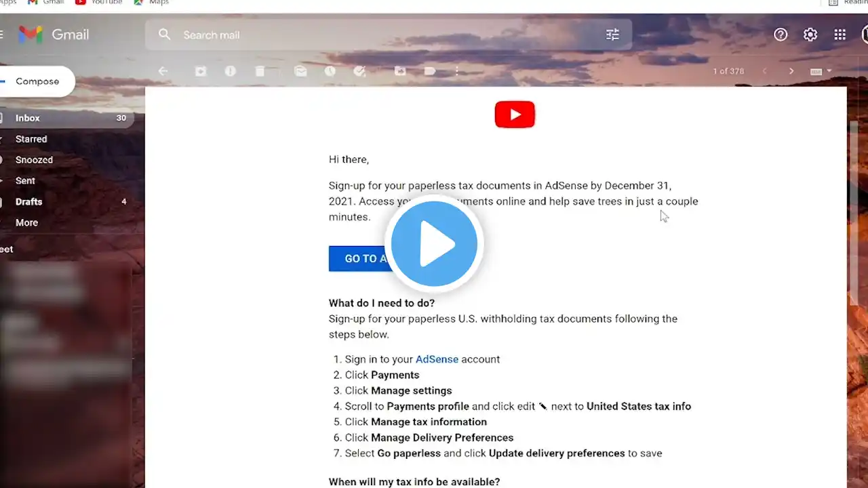Follow the AdSense link in step 1

[437, 359]
